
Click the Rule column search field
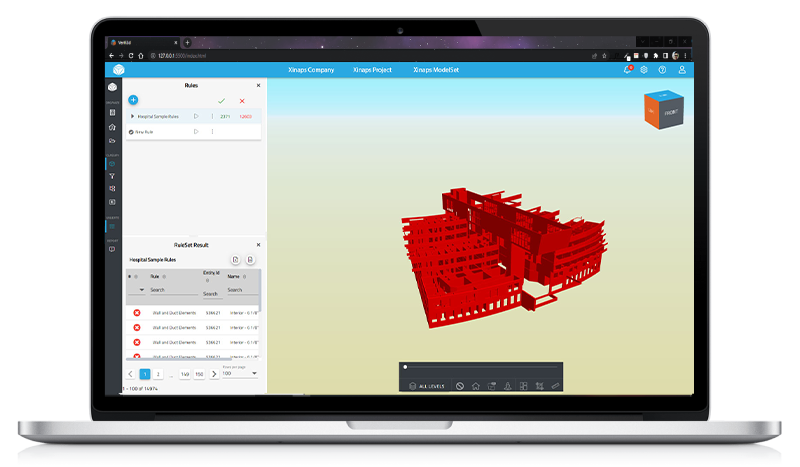tap(173, 290)
